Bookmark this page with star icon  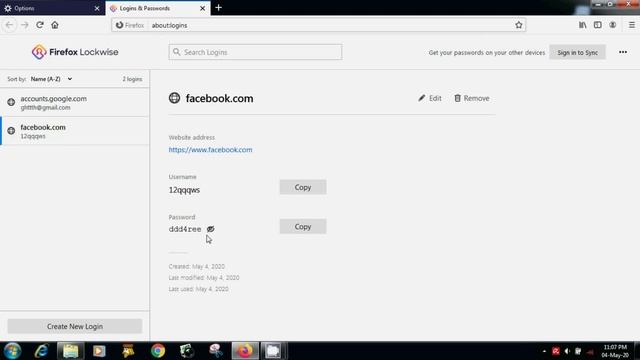tap(518, 25)
